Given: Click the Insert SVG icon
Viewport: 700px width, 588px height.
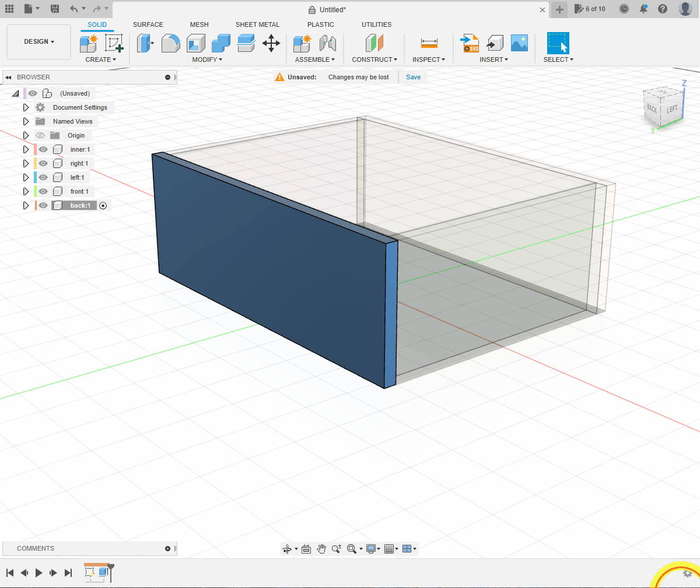Looking at the screenshot, I should (470, 43).
